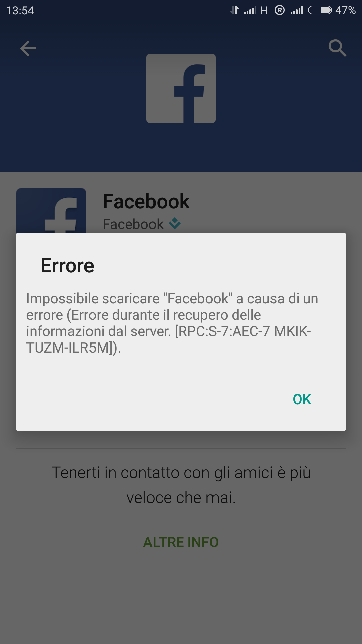362x644 pixels.
Task: Tap the H network type indicator
Action: pyautogui.click(x=264, y=11)
